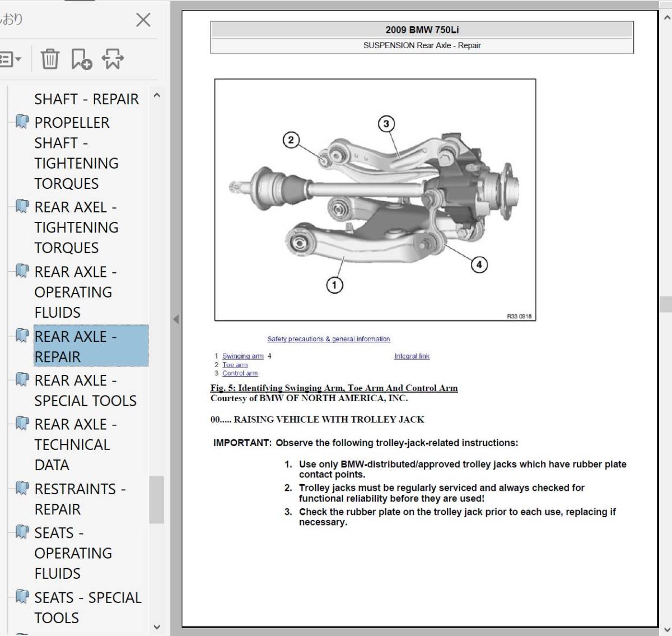
Task: Open the REAR AXLE - SPECIAL TOOLS bookmark
Action: (85, 391)
